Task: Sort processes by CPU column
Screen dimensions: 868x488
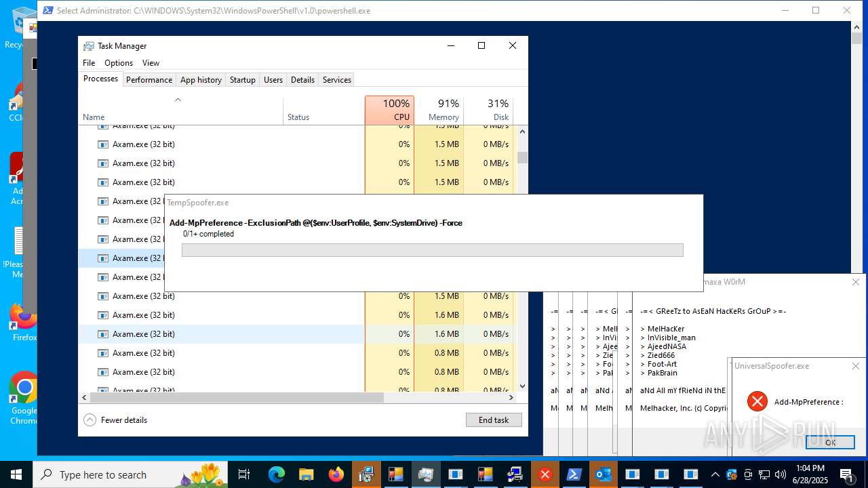Action: point(389,110)
